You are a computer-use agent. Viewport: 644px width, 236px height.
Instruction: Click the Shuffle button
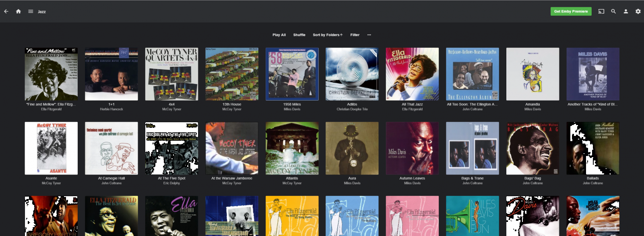click(x=299, y=35)
